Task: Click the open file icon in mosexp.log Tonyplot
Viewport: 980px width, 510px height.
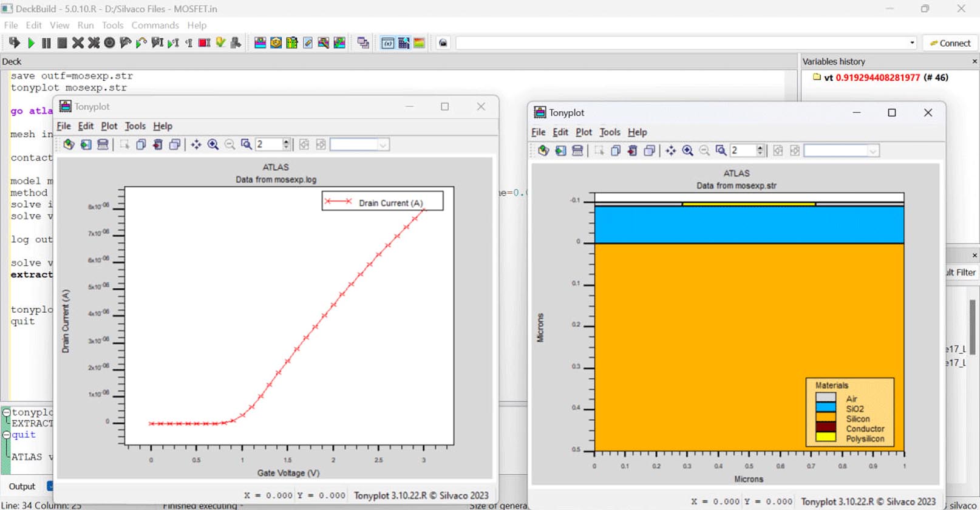Action: (x=69, y=144)
